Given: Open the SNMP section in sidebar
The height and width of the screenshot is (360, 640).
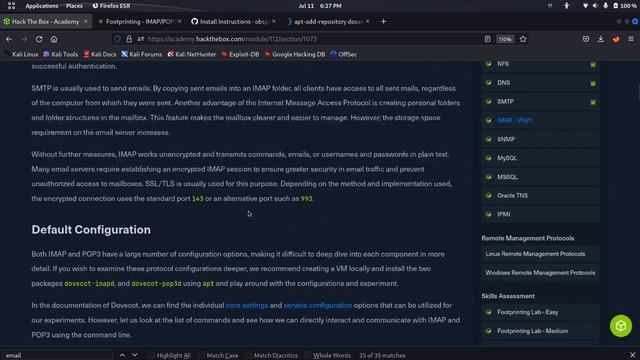Looking at the screenshot, I should coord(540,139).
